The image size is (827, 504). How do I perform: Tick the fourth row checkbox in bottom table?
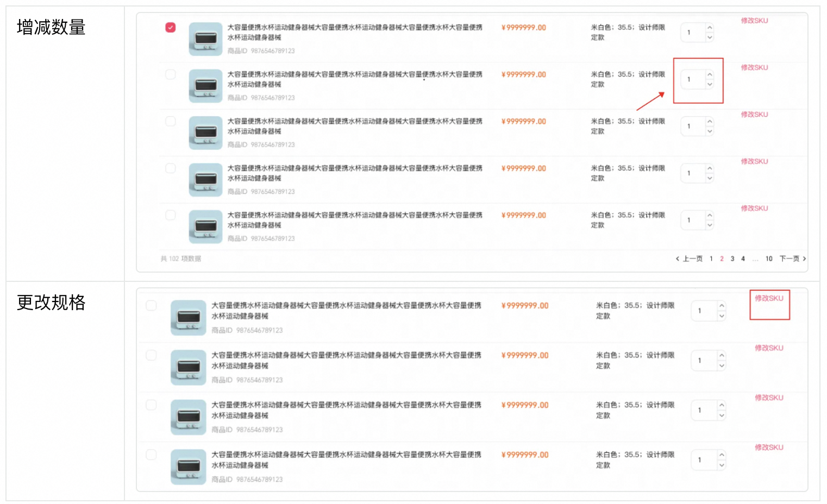[151, 455]
